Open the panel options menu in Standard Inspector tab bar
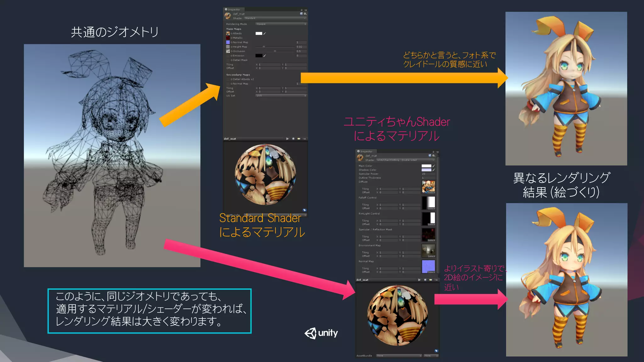Screen dimensions: 644x362 305,10
